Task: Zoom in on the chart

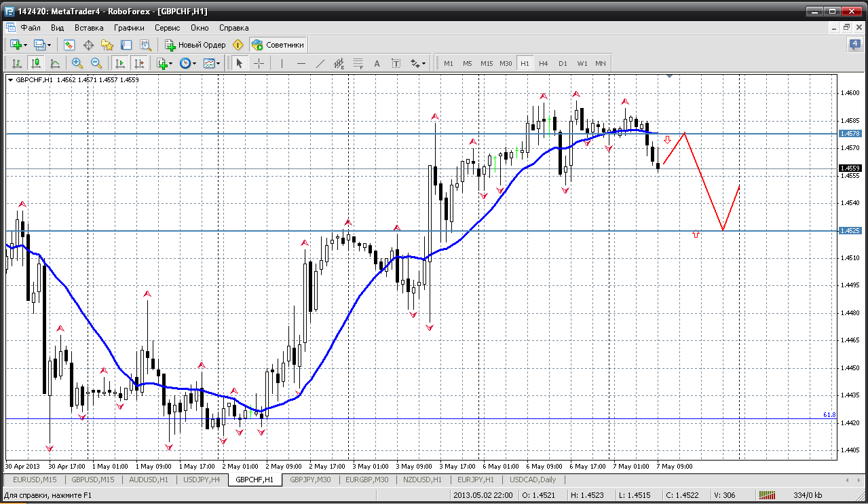Action: click(77, 63)
